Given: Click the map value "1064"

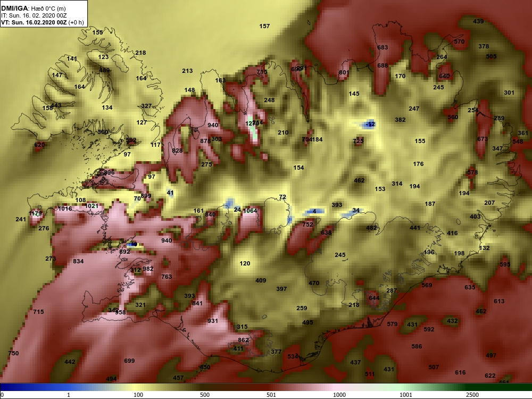Looking at the screenshot, I should coord(250,211).
